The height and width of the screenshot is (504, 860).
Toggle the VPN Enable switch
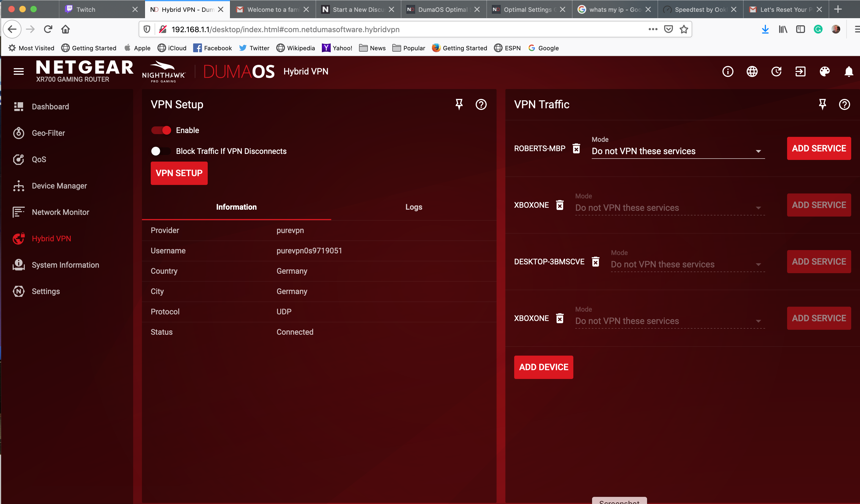click(x=161, y=130)
